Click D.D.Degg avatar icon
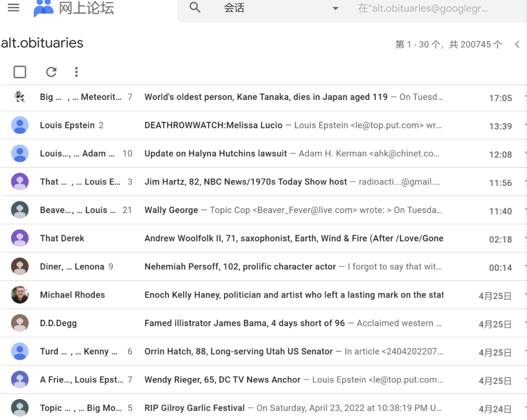This screenshot has height=420, width=527. 20,323
